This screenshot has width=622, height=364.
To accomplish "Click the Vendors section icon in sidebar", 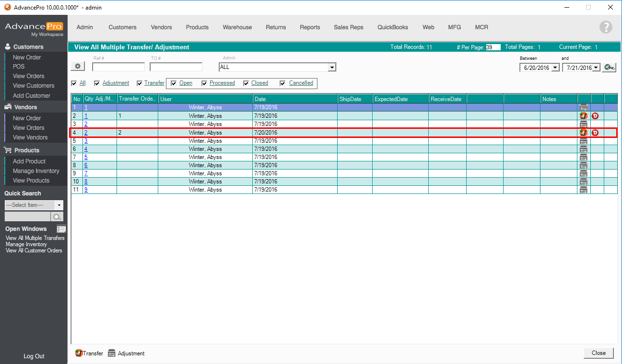I will (8, 107).
